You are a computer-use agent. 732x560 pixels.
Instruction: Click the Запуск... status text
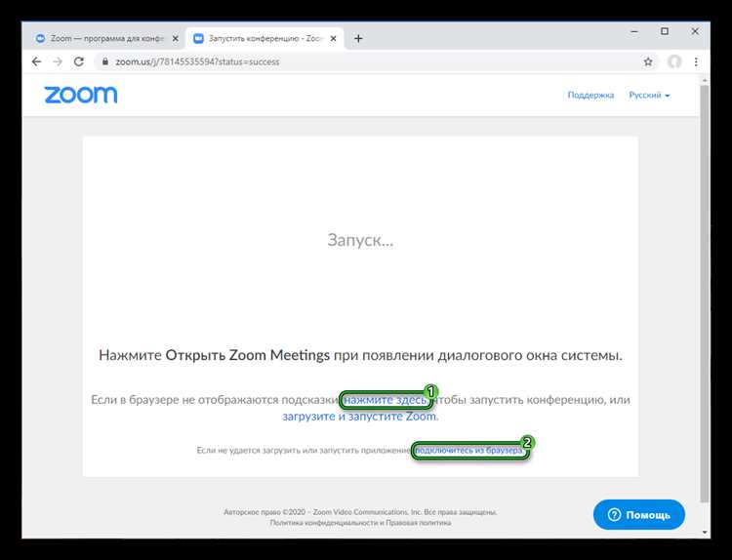[x=360, y=240]
